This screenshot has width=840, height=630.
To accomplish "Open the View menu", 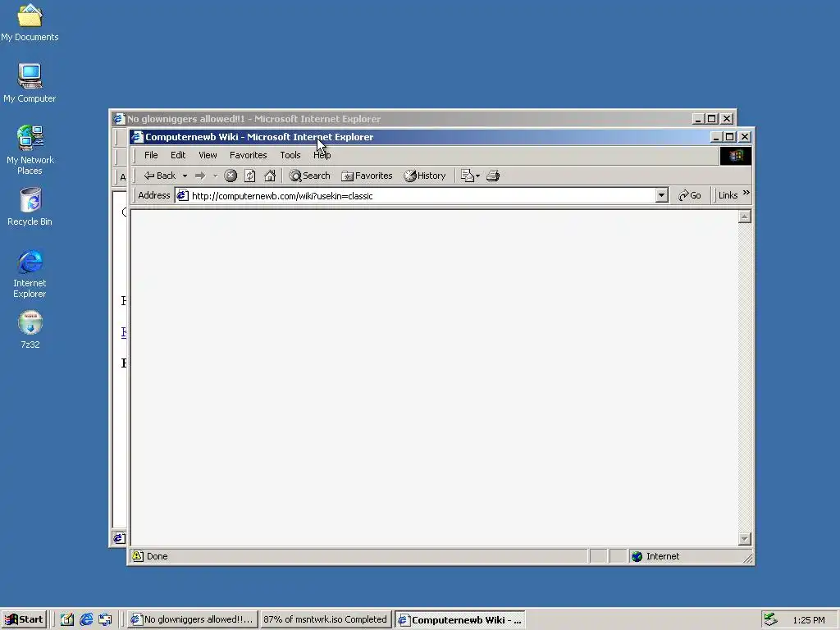I will coord(208,155).
